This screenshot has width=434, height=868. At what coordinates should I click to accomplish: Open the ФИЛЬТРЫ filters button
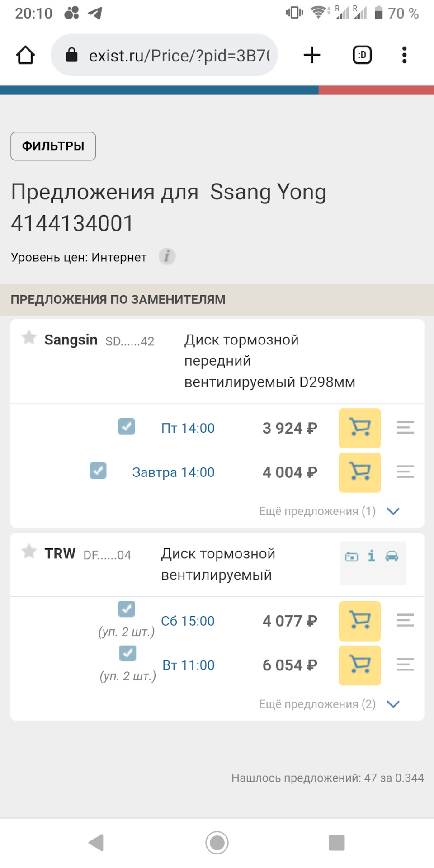tap(53, 146)
